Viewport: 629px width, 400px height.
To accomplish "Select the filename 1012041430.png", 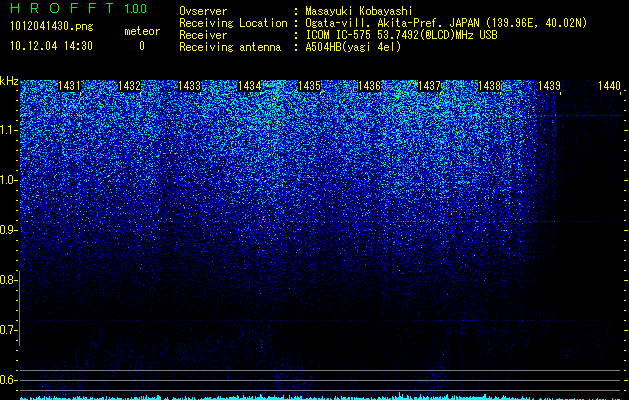I will click(x=52, y=26).
